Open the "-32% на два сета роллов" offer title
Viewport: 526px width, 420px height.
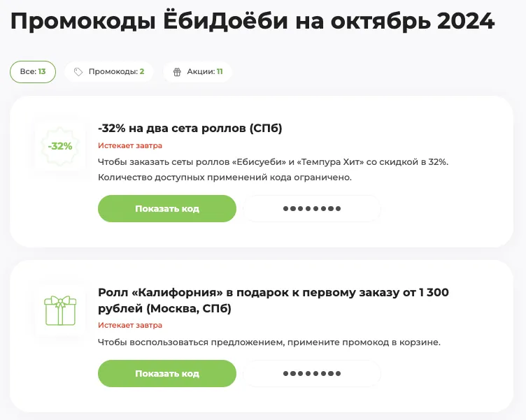(190, 128)
